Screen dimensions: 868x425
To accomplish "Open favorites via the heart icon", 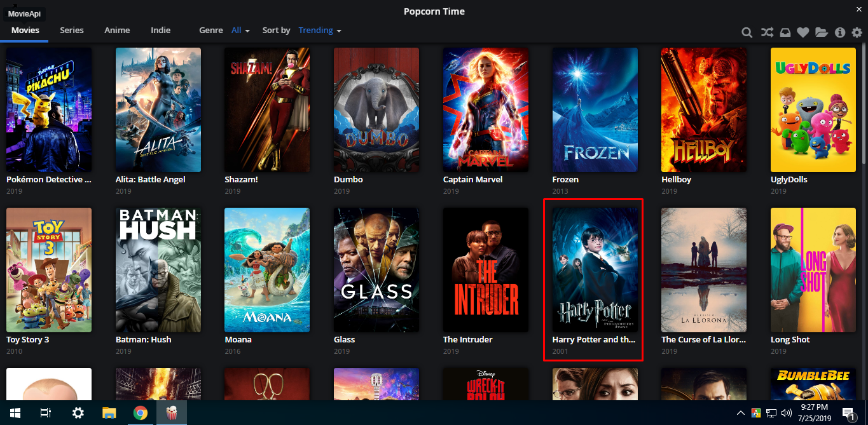I will tap(803, 32).
